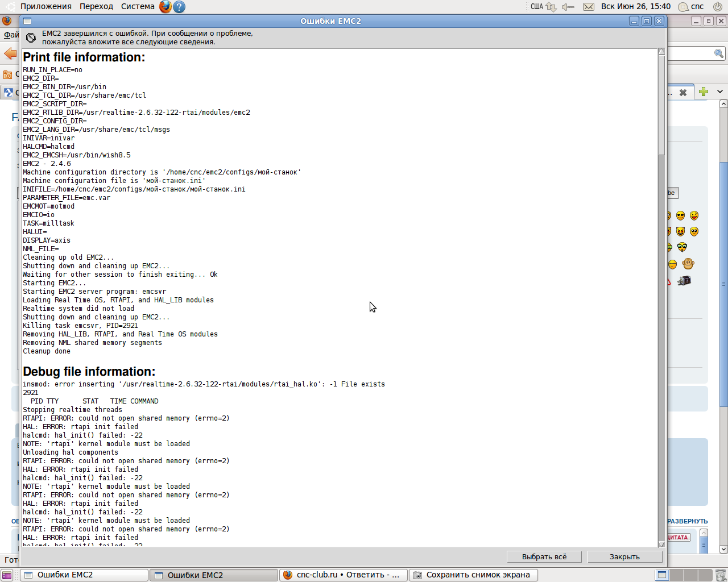Click the show desktop icon in the taskbar
The image size is (728, 582).
point(7,575)
